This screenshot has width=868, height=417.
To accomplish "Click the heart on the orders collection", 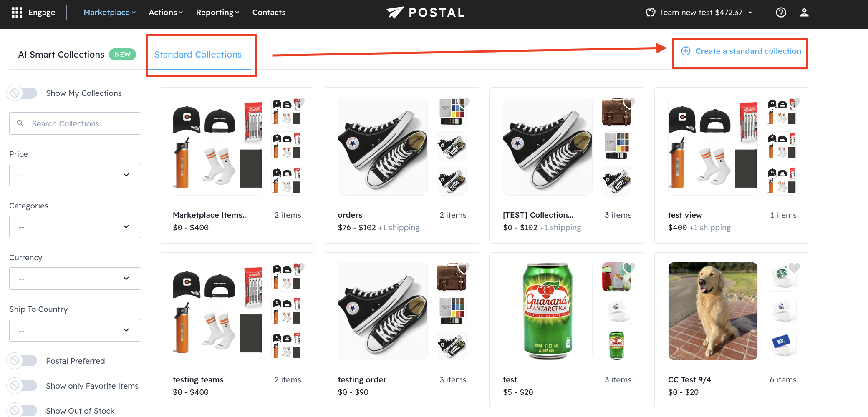I will click(464, 102).
